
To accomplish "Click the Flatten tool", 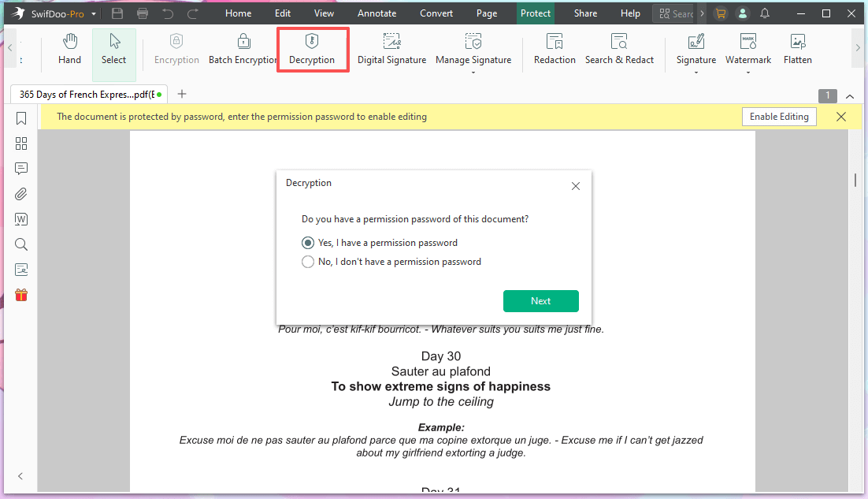I will 797,49.
